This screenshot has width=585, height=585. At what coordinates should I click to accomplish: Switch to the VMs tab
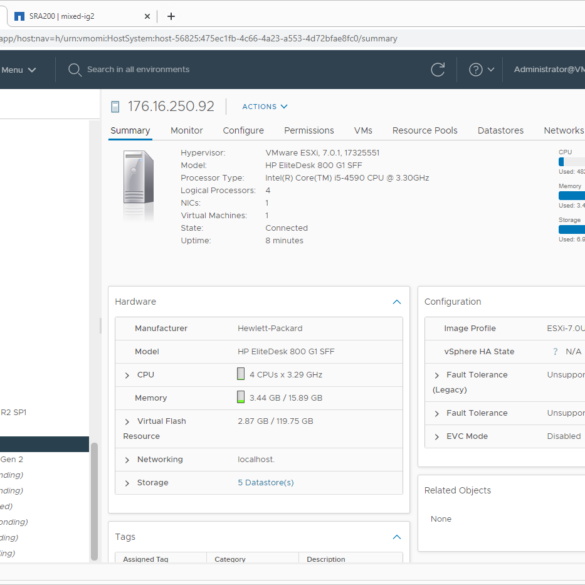point(363,131)
